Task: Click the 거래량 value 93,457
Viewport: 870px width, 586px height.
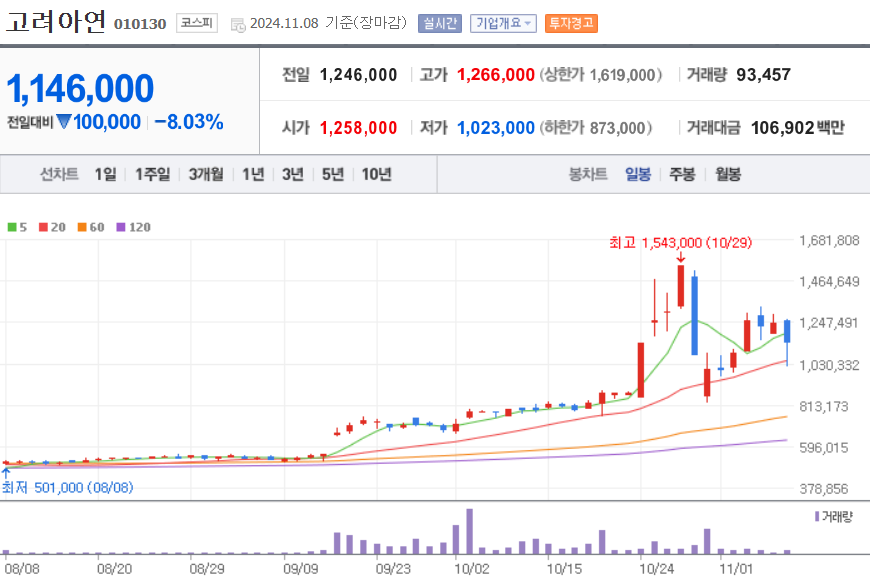Action: pyautogui.click(x=763, y=74)
